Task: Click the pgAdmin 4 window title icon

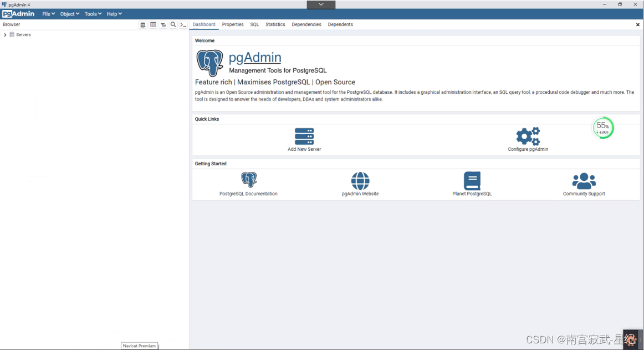Action: pyautogui.click(x=4, y=4)
